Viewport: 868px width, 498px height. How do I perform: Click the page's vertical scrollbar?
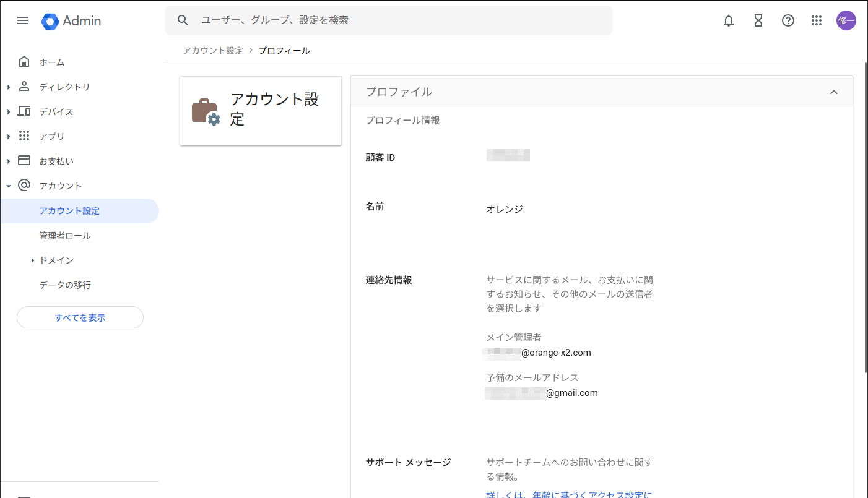point(865,217)
